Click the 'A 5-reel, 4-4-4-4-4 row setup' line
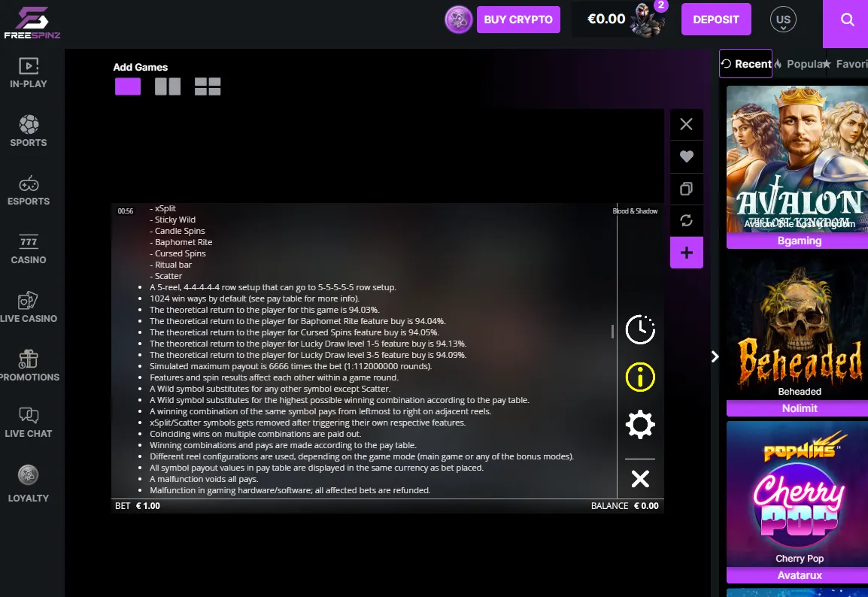The height and width of the screenshot is (597, 868). pyautogui.click(x=273, y=287)
